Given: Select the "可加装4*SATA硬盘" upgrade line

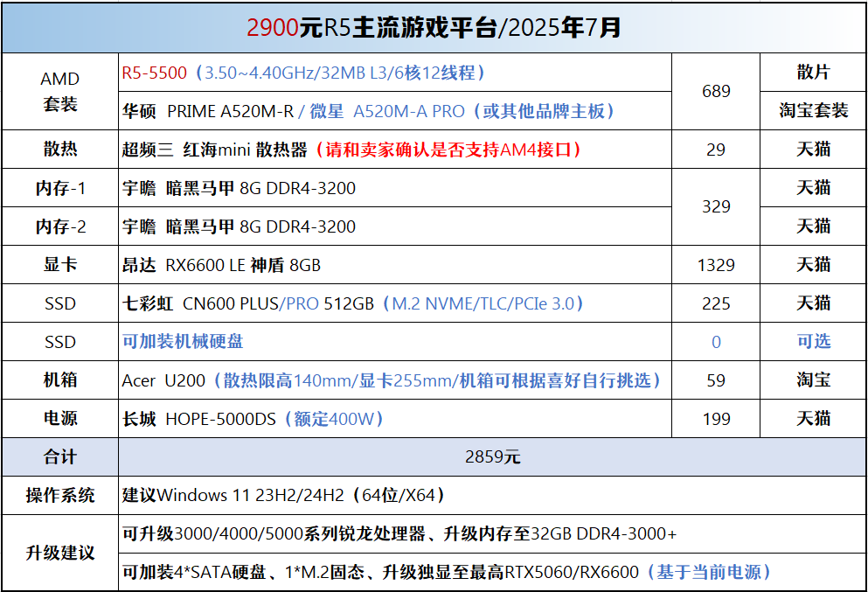Looking at the screenshot, I should [492, 572].
